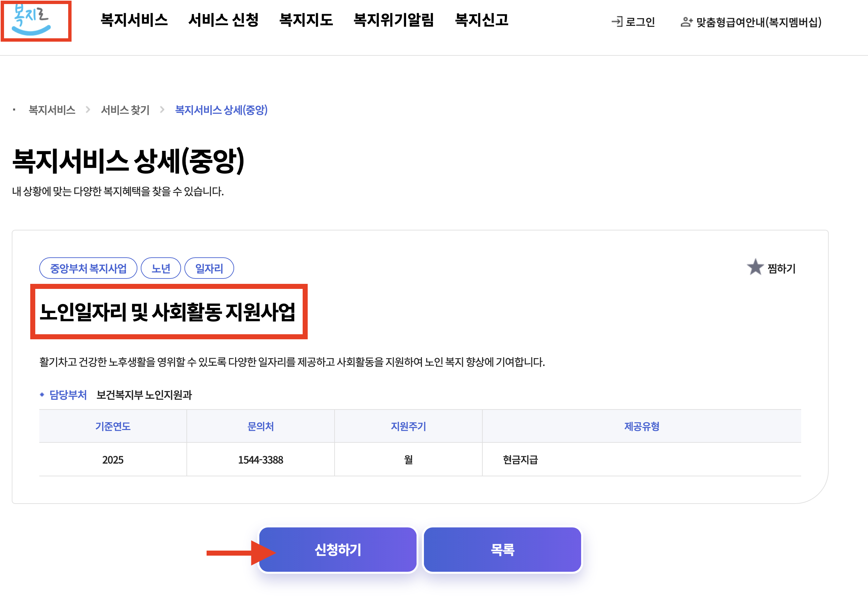
Task: Open the 복지지도 menu
Action: [x=306, y=20]
